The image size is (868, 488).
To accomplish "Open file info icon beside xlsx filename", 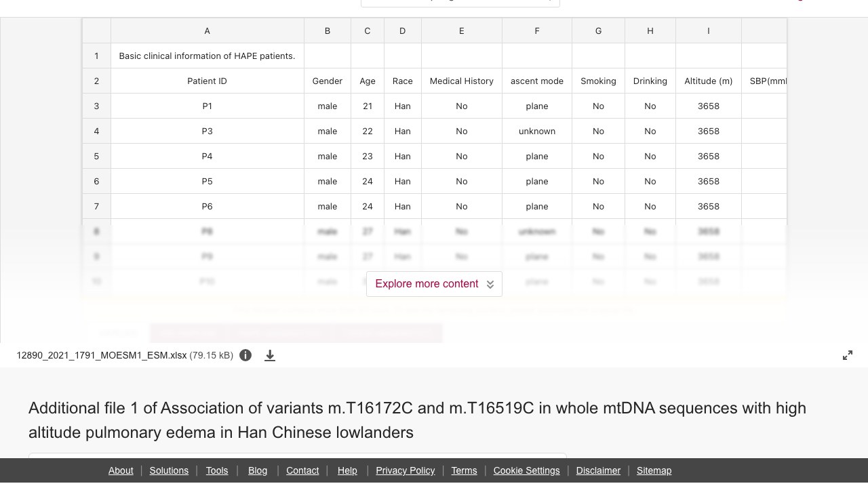I will (245, 355).
